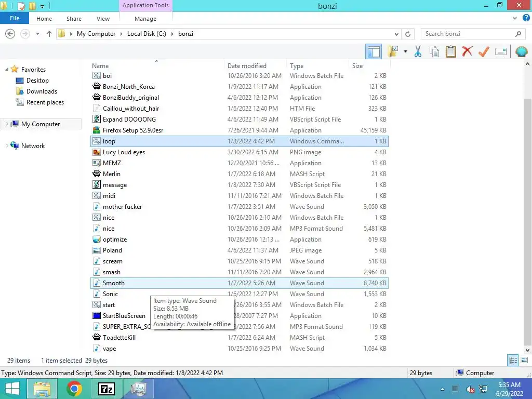This screenshot has width=532, height=399.
Task: Expand the address bar history dropdown
Action: pos(396,34)
